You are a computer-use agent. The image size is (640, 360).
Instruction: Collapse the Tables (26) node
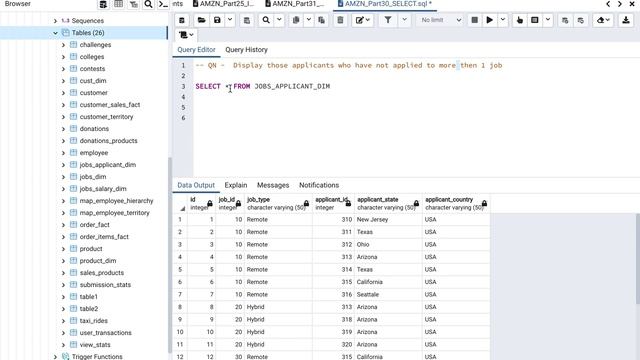(x=55, y=33)
